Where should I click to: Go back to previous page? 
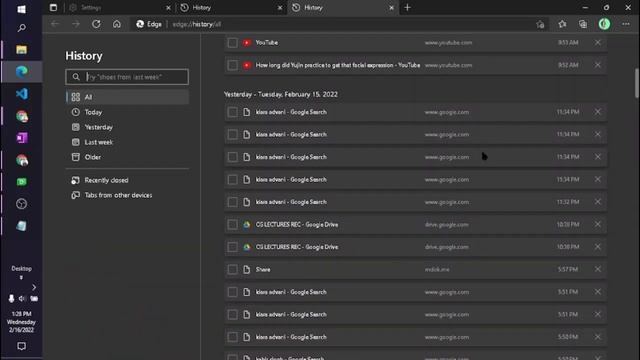55,24
